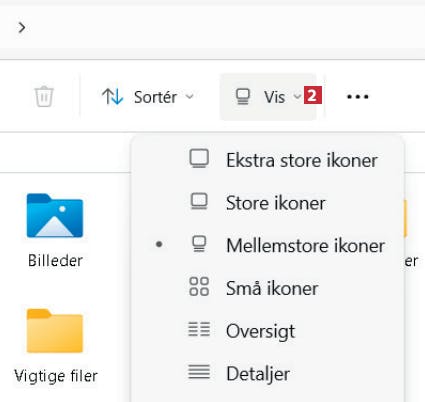Viewport: 425px width, 402px height.
Task: Click the Vis monitor icon in toolbar
Action: point(243,97)
